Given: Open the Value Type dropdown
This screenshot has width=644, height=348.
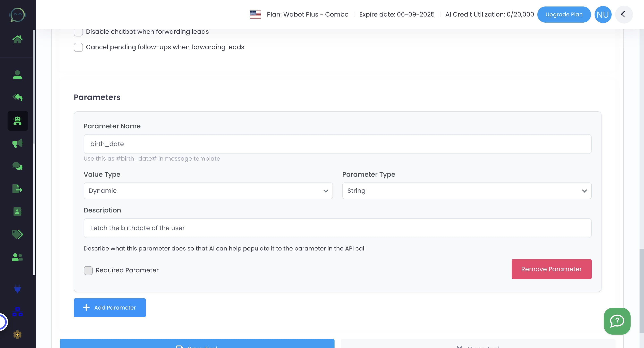Looking at the screenshot, I should 208,191.
